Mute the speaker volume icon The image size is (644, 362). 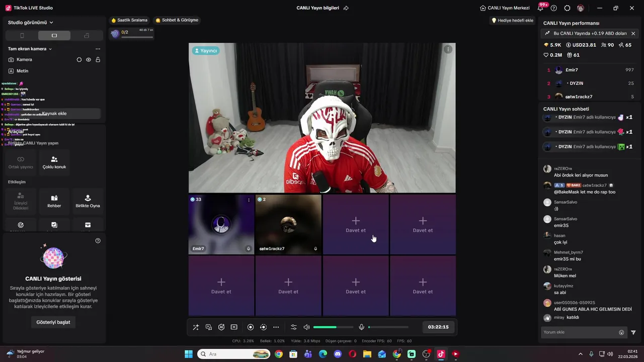coord(306,327)
